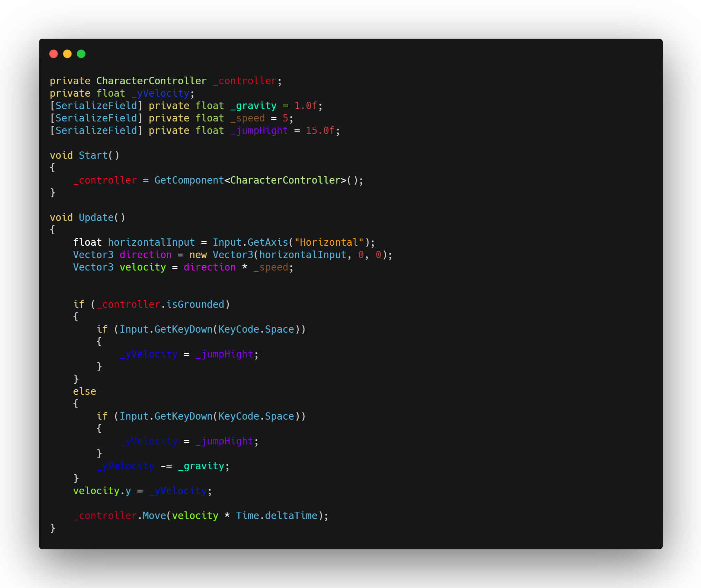Click the Start method name
The height and width of the screenshot is (588, 701).
pyautogui.click(x=93, y=155)
